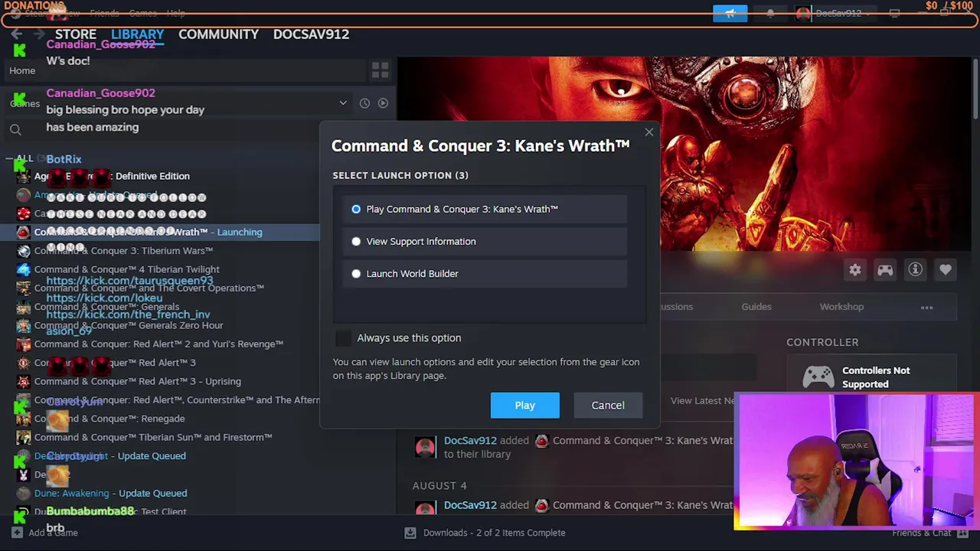Image resolution: width=980 pixels, height=551 pixels.
Task: Open the Guides tab
Action: (756, 307)
